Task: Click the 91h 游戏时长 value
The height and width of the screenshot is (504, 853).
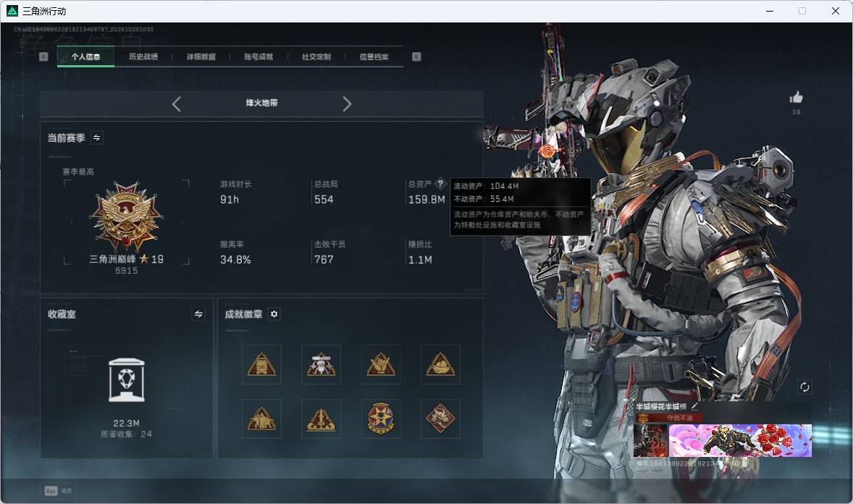Action: tap(230, 200)
